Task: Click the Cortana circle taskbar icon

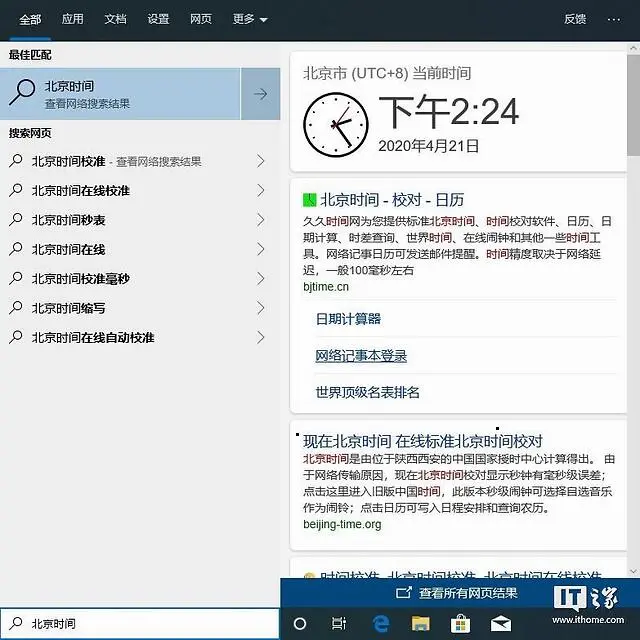Action: (300, 623)
